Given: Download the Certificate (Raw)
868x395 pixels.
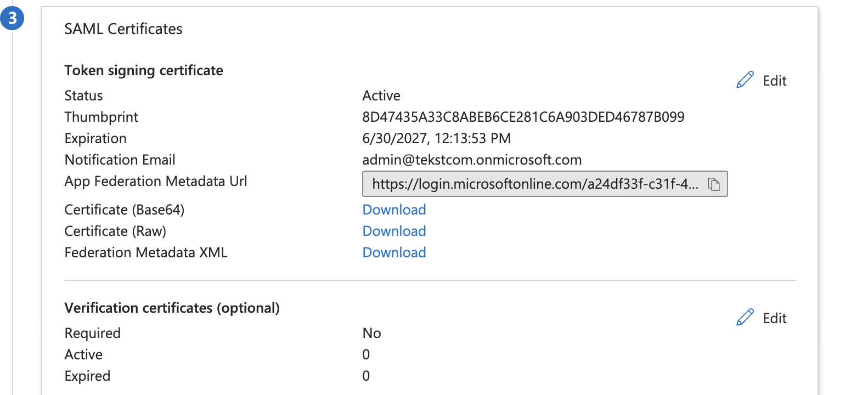Looking at the screenshot, I should point(394,231).
